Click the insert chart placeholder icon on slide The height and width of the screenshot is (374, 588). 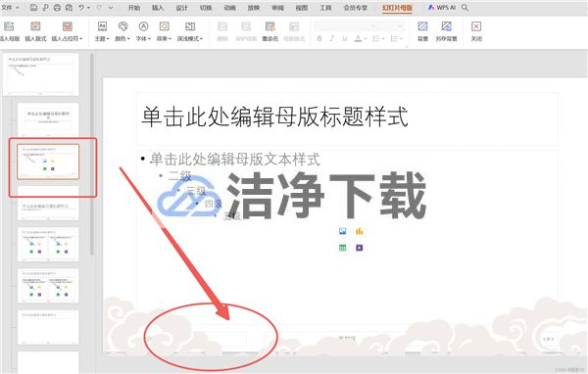[x=360, y=231]
